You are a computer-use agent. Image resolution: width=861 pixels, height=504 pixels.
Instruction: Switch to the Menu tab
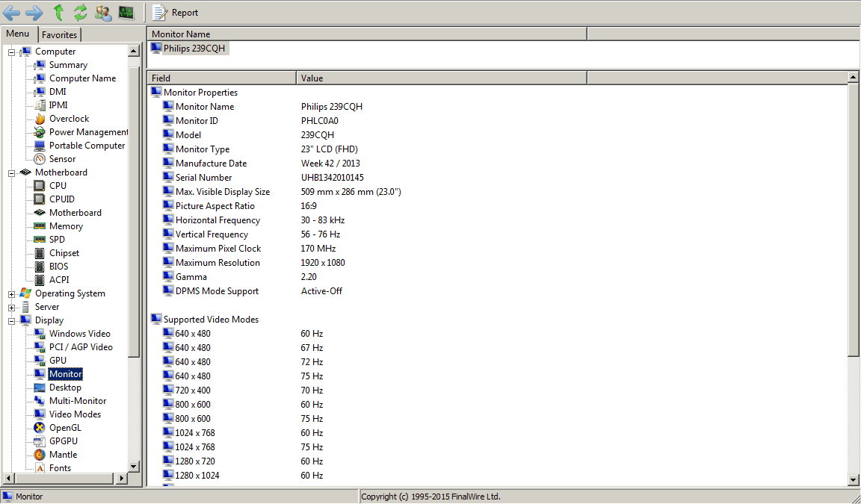(x=18, y=34)
